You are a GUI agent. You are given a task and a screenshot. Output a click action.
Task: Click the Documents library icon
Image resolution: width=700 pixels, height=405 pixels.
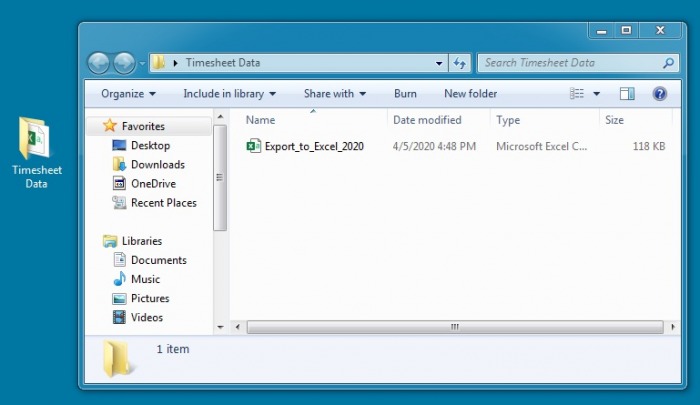119,259
